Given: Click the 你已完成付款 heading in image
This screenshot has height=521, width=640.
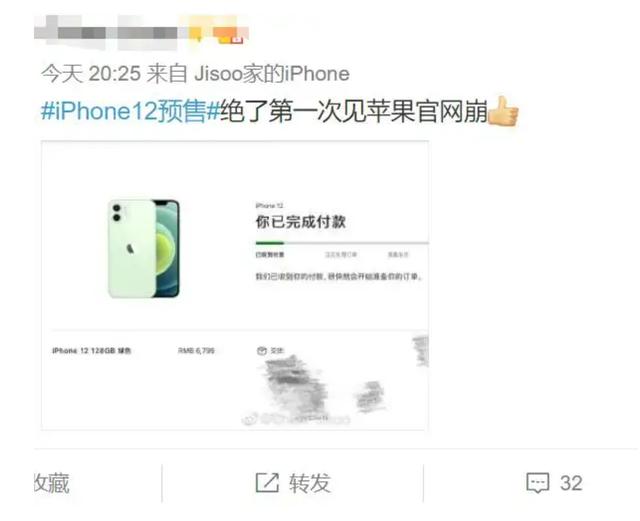Looking at the screenshot, I should coord(301,222).
